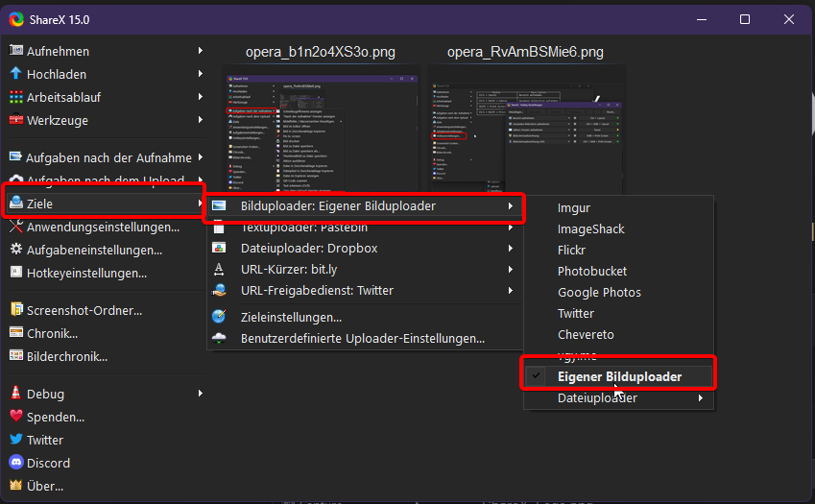Click the Debug traffic cone icon
815x504 pixels.
(x=16, y=394)
